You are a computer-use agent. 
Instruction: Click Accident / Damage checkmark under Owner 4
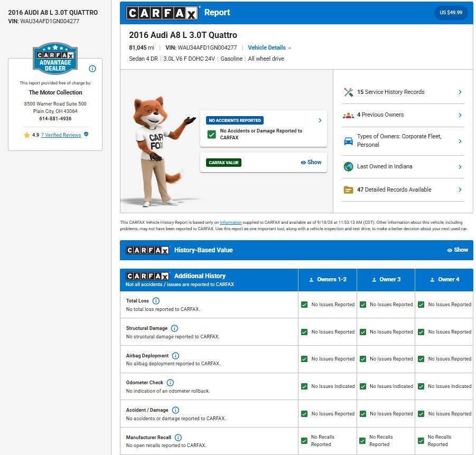click(421, 414)
